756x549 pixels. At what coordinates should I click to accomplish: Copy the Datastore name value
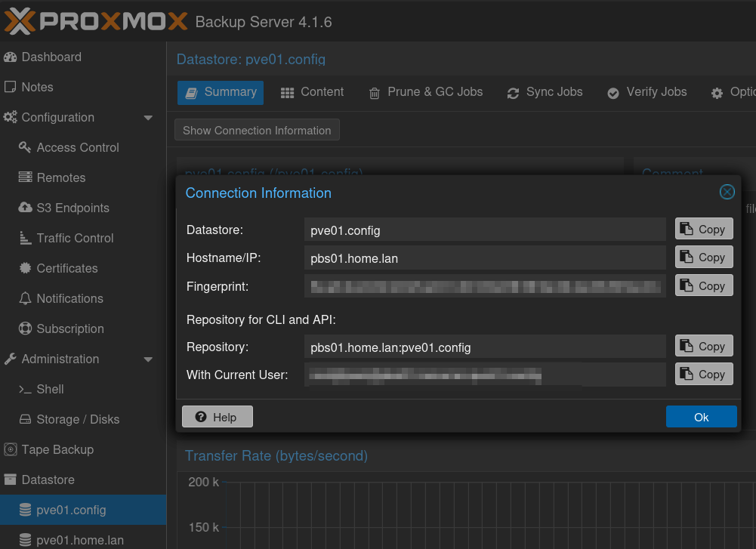pyautogui.click(x=703, y=229)
